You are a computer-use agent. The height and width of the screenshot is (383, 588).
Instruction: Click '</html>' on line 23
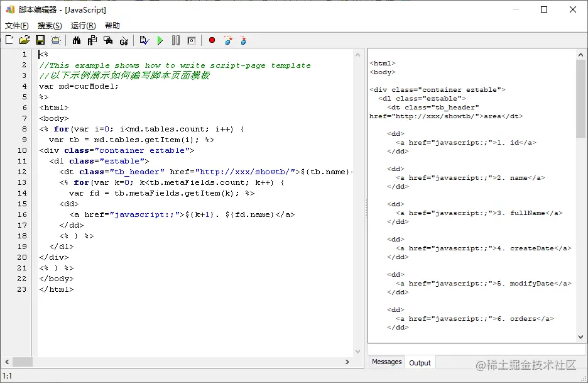pyautogui.click(x=57, y=289)
